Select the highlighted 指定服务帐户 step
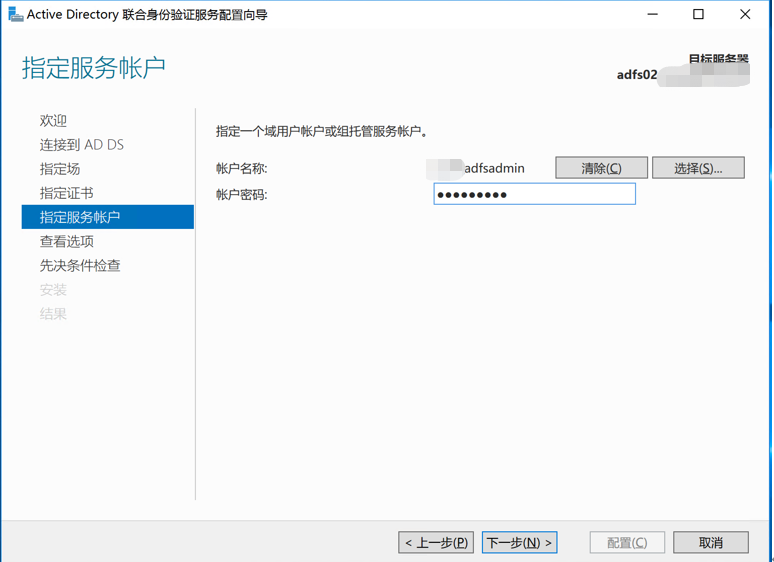The height and width of the screenshot is (562, 774). tap(108, 217)
